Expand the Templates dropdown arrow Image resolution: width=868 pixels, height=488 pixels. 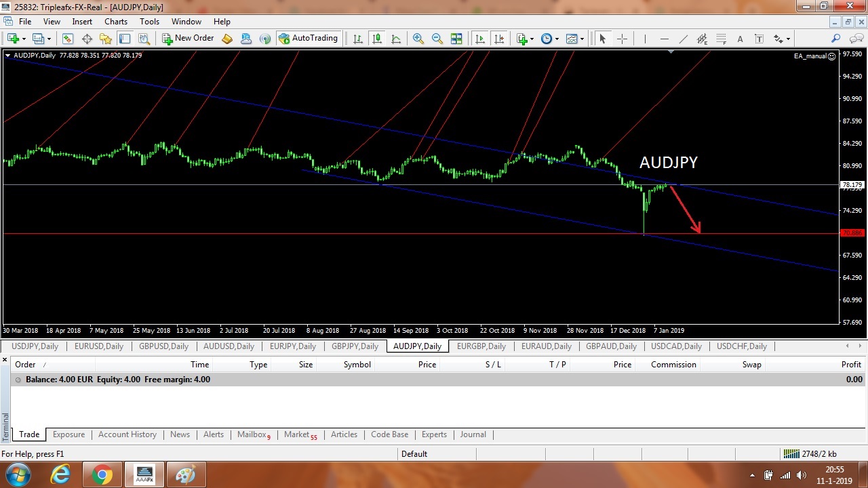click(583, 39)
